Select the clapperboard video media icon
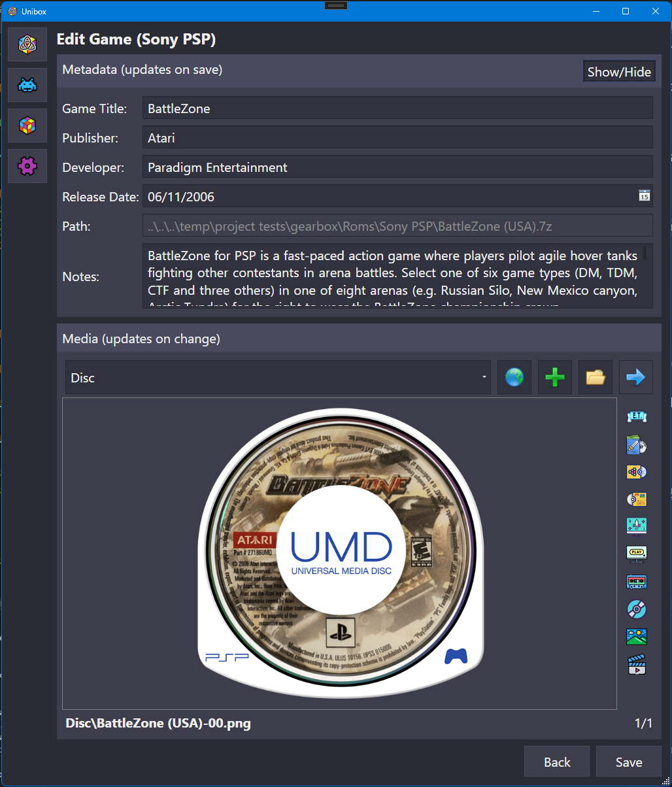The image size is (672, 787). 636,665
